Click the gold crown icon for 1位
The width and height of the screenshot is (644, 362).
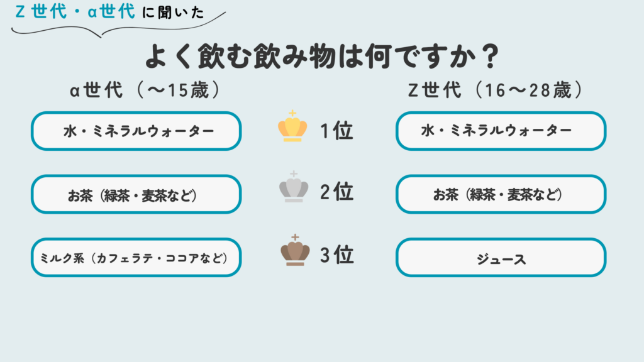[292, 128]
